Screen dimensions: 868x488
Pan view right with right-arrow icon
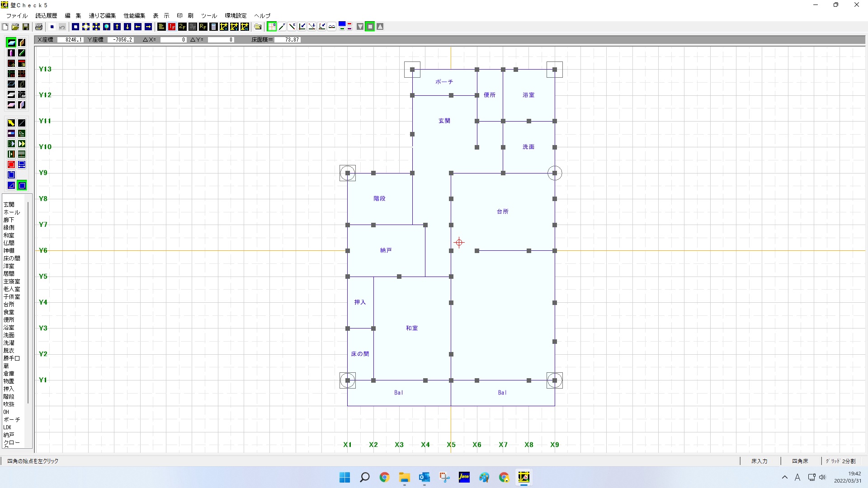(148, 27)
